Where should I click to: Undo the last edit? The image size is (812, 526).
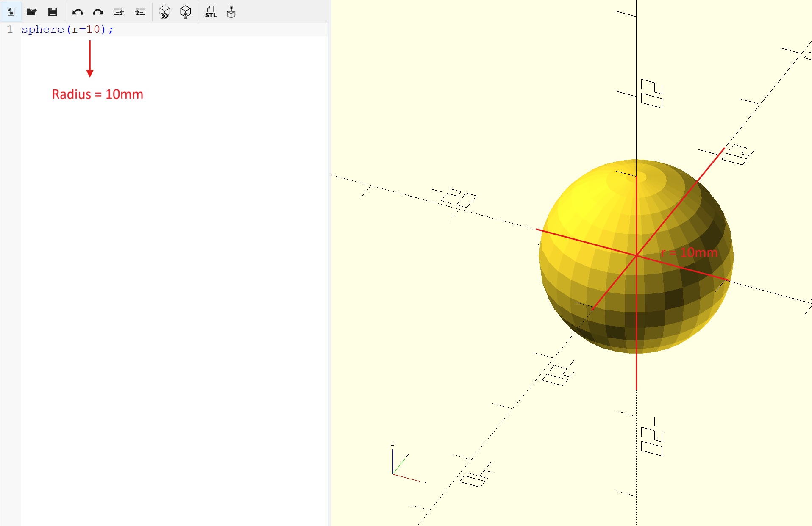77,12
